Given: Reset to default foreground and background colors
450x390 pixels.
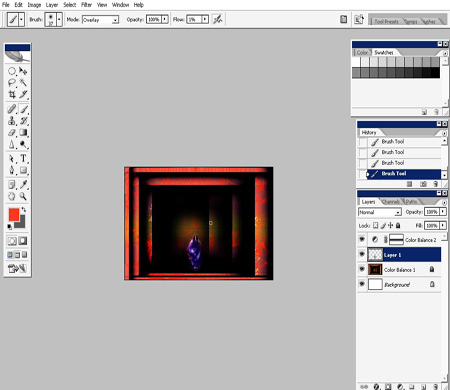Looking at the screenshot, I should [10, 227].
